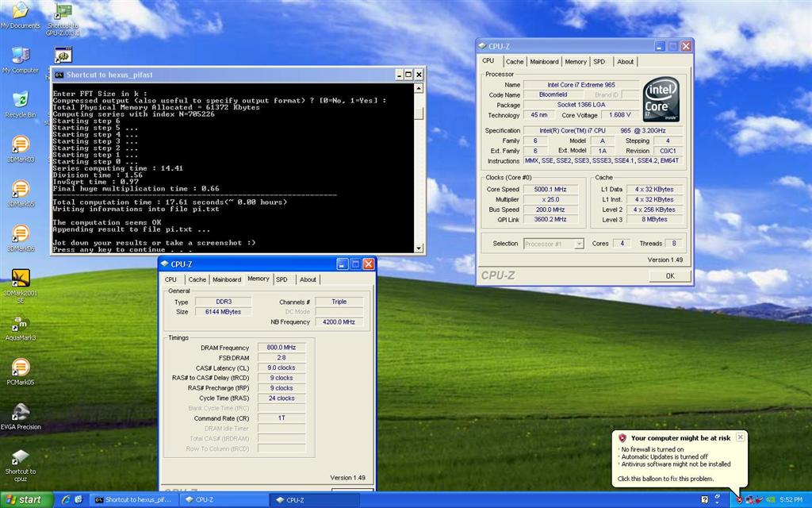
Task: Click the middle CPU-Z taskbar button
Action: click(x=224, y=500)
